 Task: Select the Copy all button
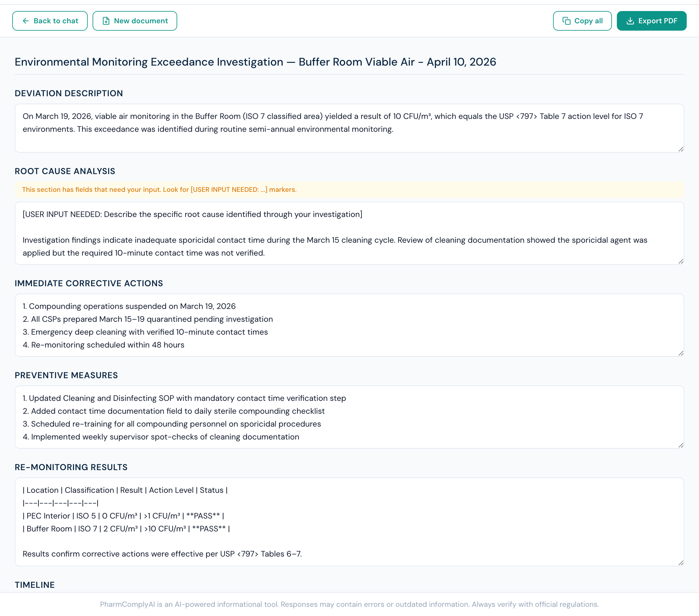tap(582, 21)
